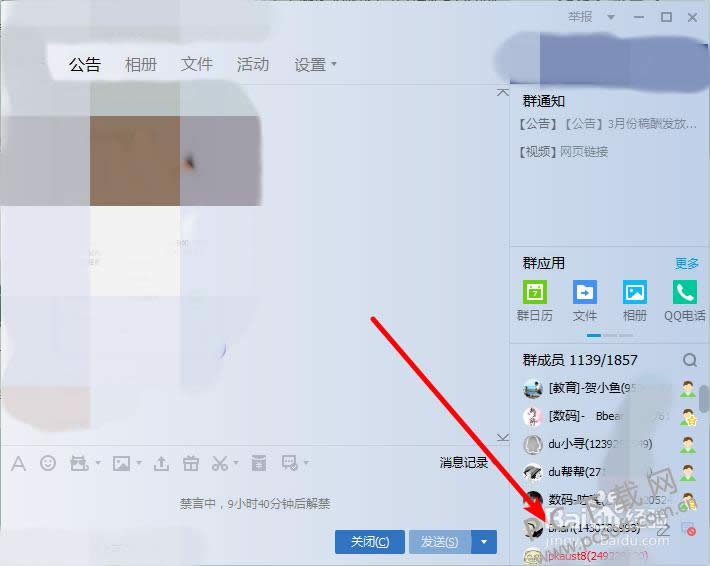Switch to the 公告 tab
This screenshot has height=566, width=710.
tap(85, 65)
